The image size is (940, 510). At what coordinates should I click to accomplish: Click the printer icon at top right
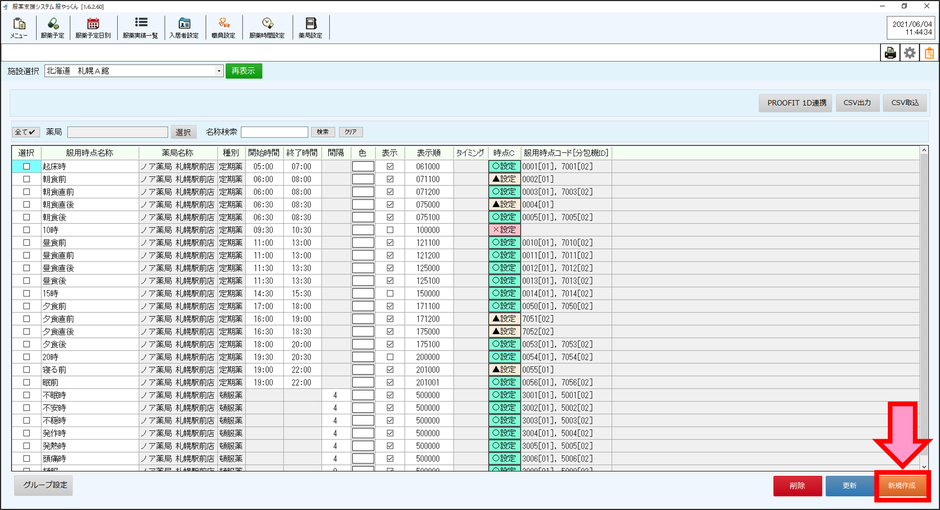[889, 53]
